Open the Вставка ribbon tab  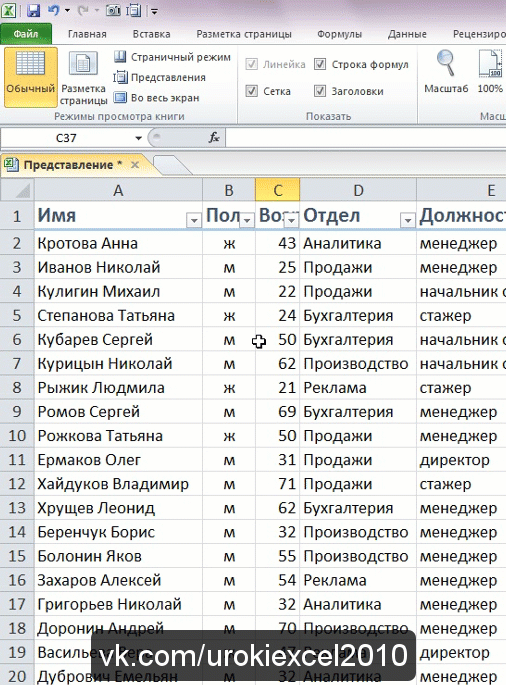click(x=151, y=34)
